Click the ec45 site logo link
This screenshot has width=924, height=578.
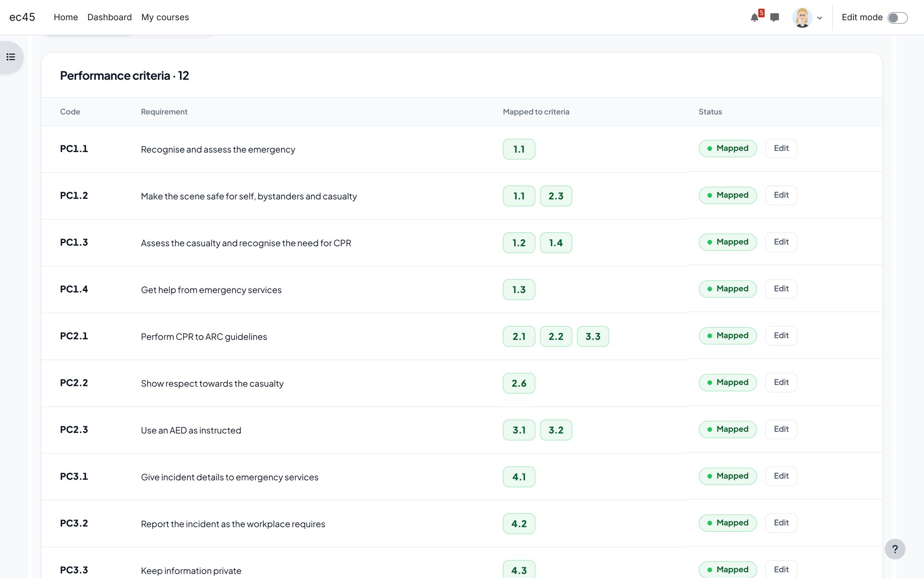tap(22, 17)
